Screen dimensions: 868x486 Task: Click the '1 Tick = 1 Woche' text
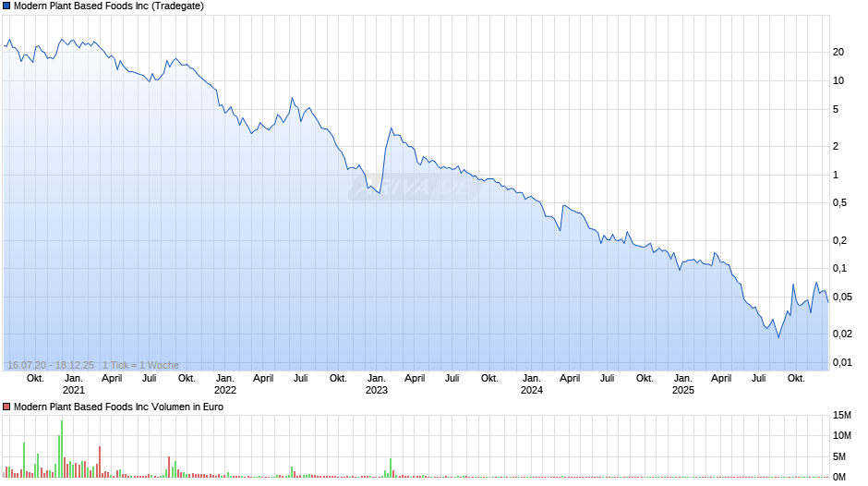point(140,365)
